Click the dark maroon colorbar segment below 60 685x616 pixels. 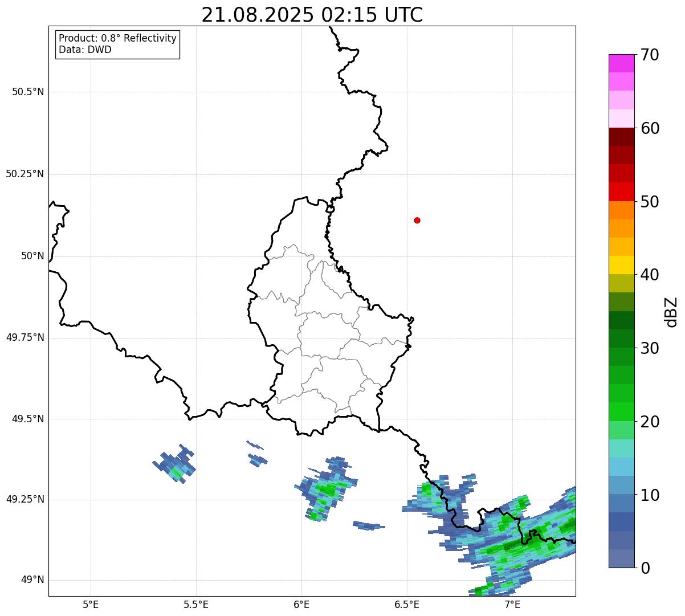tap(621, 137)
